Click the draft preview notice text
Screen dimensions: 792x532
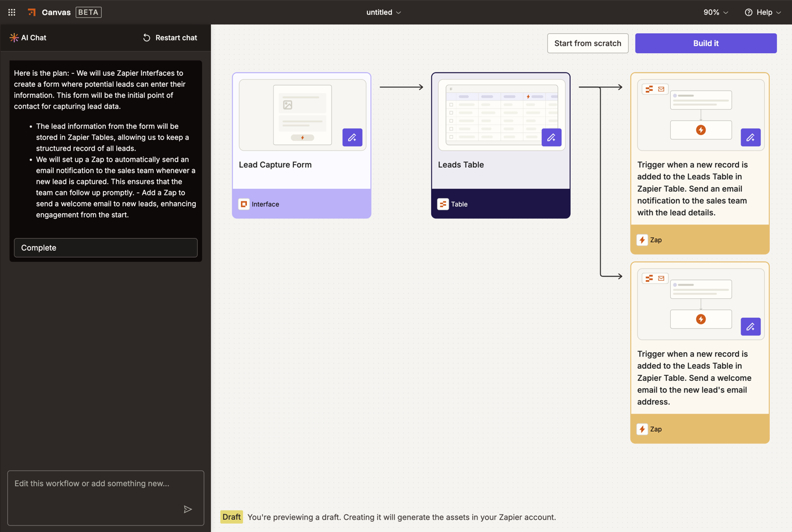click(401, 517)
